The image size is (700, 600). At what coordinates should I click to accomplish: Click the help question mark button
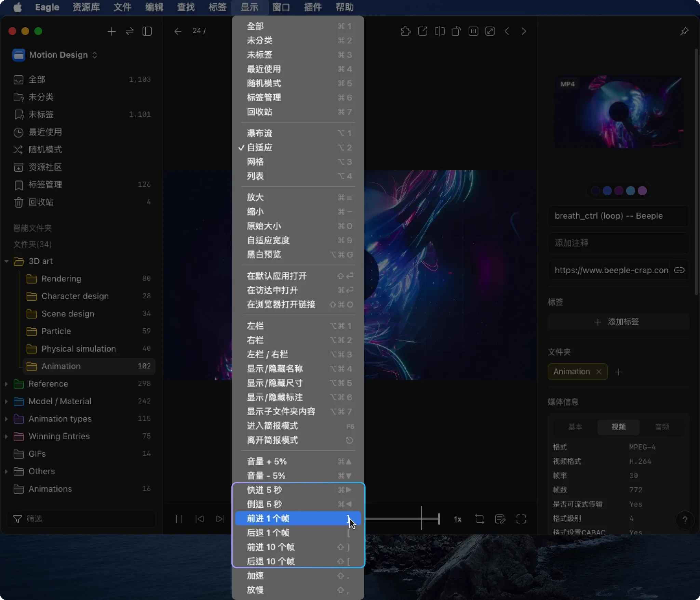click(x=685, y=520)
